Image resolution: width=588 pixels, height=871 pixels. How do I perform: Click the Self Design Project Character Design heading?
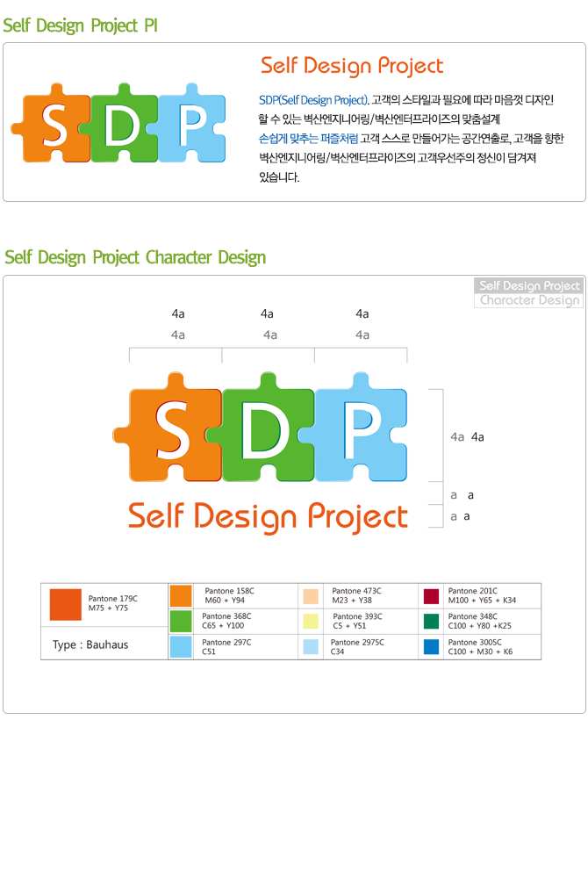click(135, 258)
